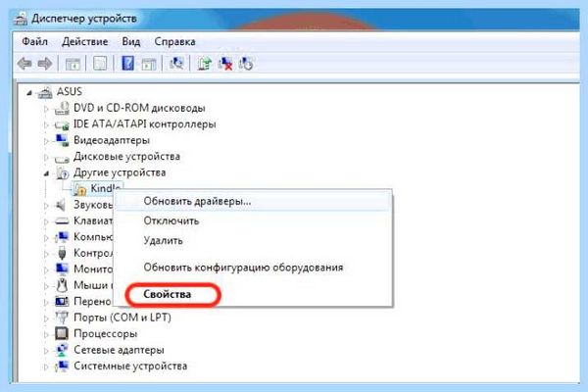Screen dimensions: 588x392
Task: Click the action pane toolbar icon next to Help
Action: (149, 64)
